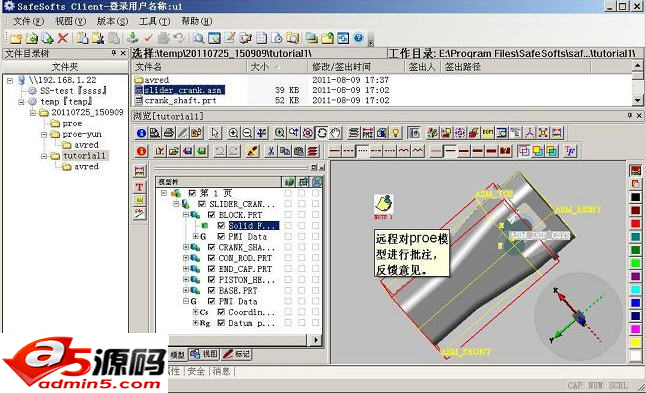Uncheck the 第 1 页 checkbox
The height and width of the screenshot is (393, 646).
tap(192, 193)
